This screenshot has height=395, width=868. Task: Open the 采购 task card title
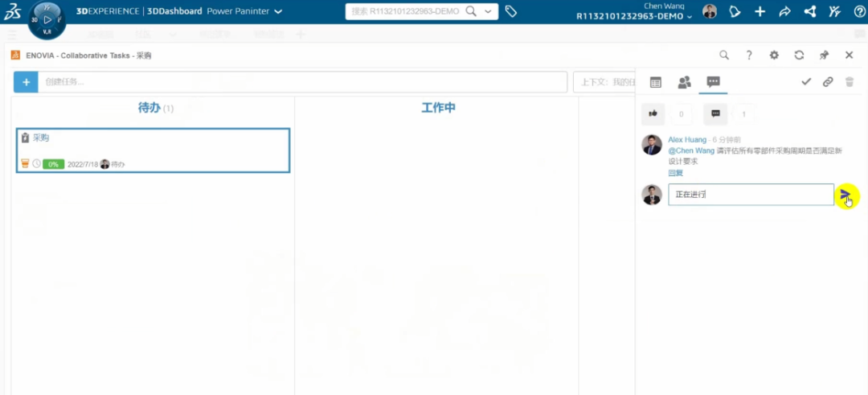pyautogui.click(x=40, y=138)
